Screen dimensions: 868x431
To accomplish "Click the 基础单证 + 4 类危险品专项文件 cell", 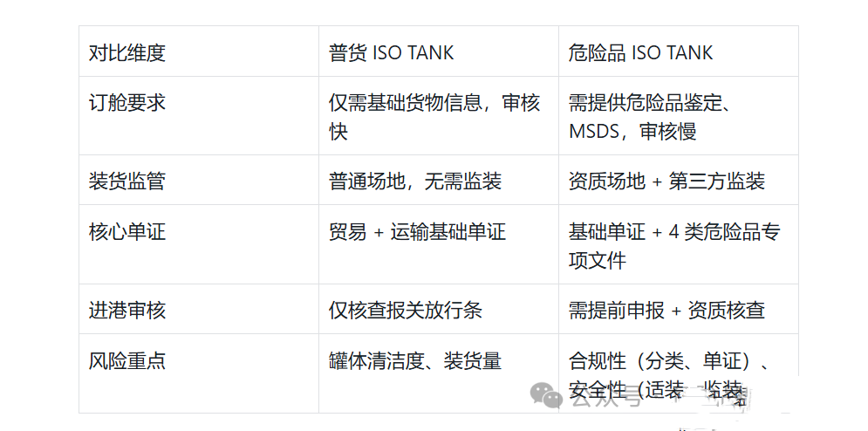I will click(x=673, y=245).
